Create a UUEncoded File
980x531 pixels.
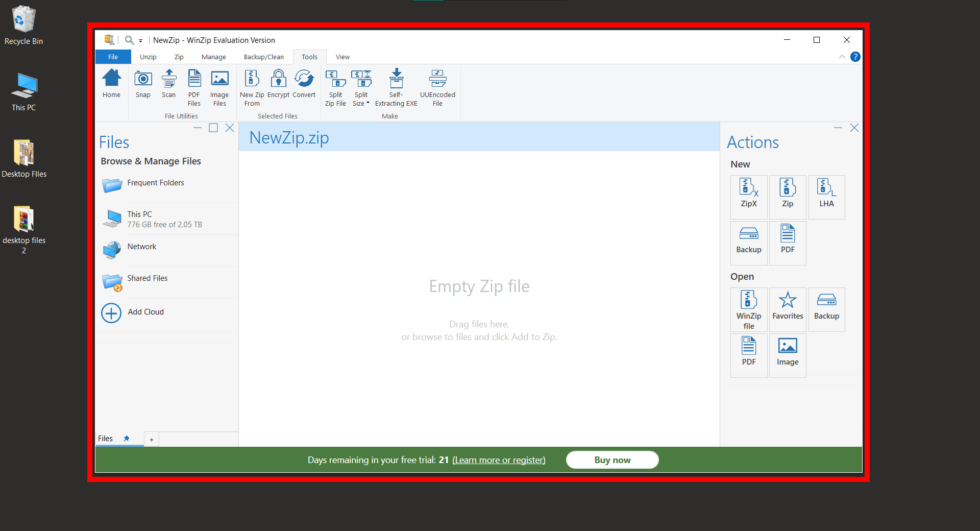pyautogui.click(x=437, y=87)
